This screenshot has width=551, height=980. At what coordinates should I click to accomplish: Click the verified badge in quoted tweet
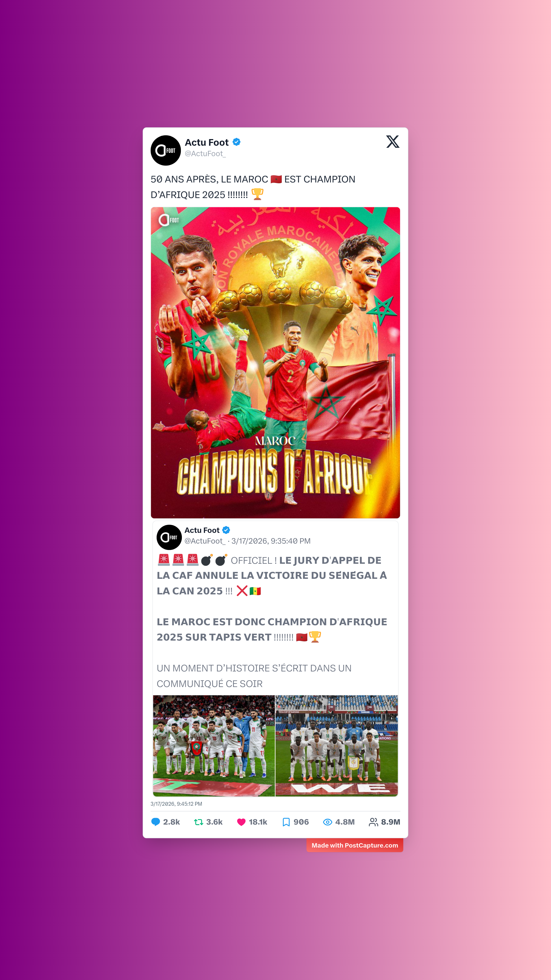click(x=226, y=530)
